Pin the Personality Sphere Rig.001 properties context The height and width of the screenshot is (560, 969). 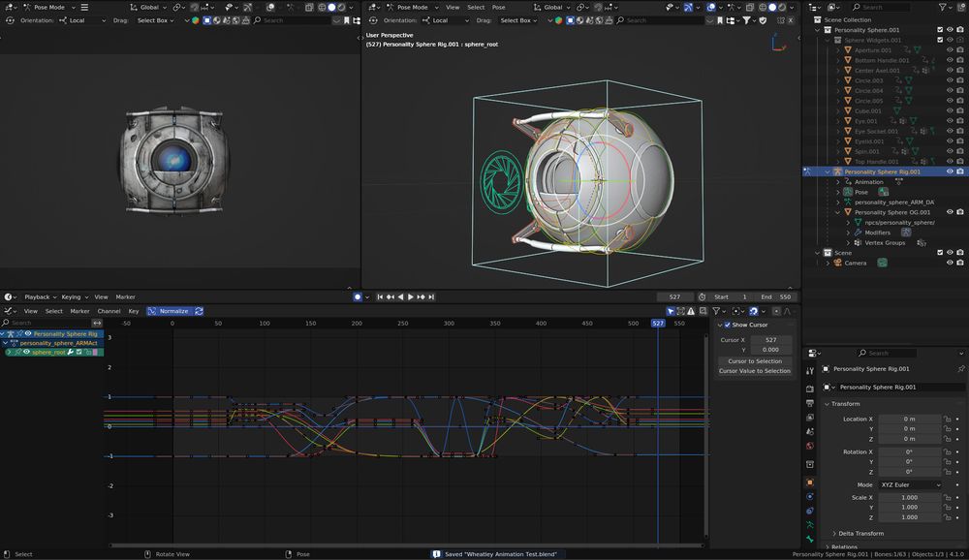click(960, 369)
